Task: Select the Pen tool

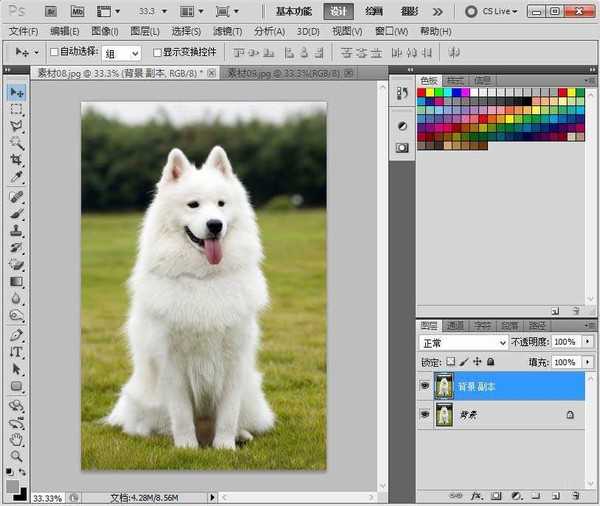Action: pyautogui.click(x=16, y=334)
